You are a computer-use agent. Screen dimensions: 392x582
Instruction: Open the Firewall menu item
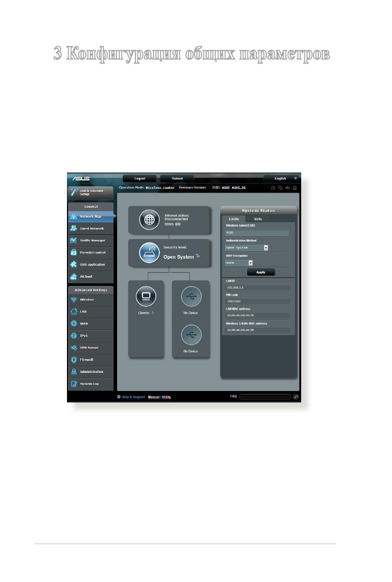pyautogui.click(x=91, y=360)
